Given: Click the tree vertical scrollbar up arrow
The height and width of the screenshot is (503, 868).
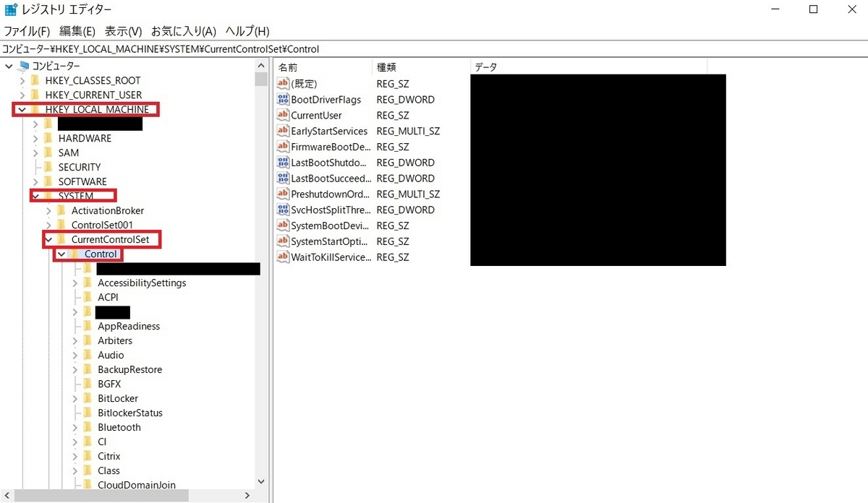Looking at the screenshot, I should [x=262, y=66].
